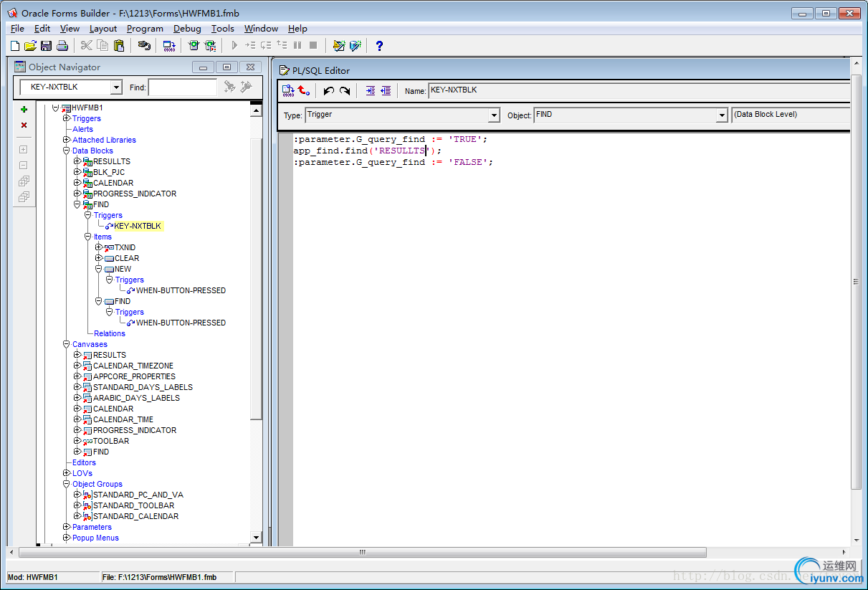Click the Connect icon in main toolbar

click(144, 46)
